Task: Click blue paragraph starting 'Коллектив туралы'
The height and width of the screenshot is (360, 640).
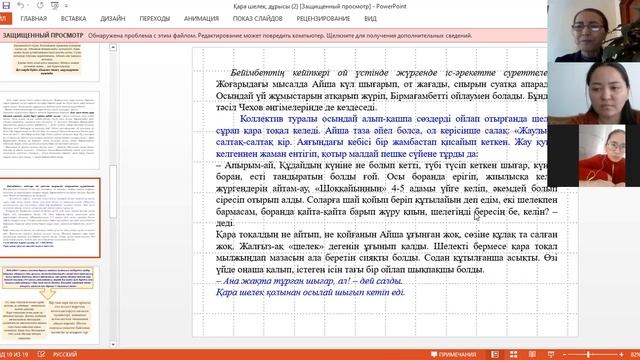Action: click(x=382, y=136)
